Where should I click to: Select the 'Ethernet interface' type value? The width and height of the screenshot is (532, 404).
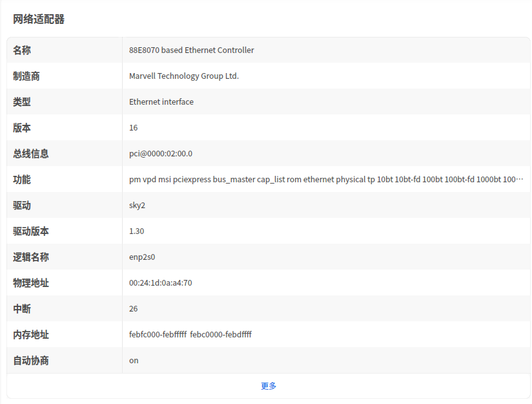(x=161, y=102)
